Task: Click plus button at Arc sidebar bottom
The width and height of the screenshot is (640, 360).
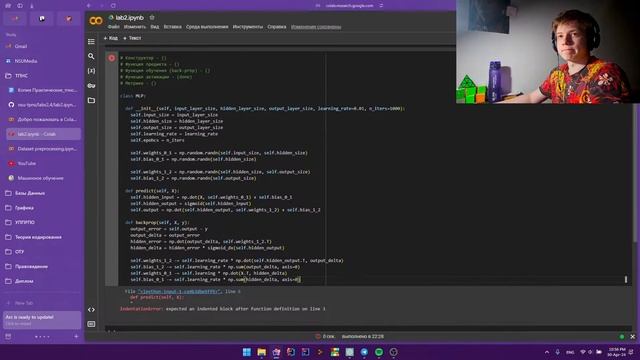Action: 76,337
